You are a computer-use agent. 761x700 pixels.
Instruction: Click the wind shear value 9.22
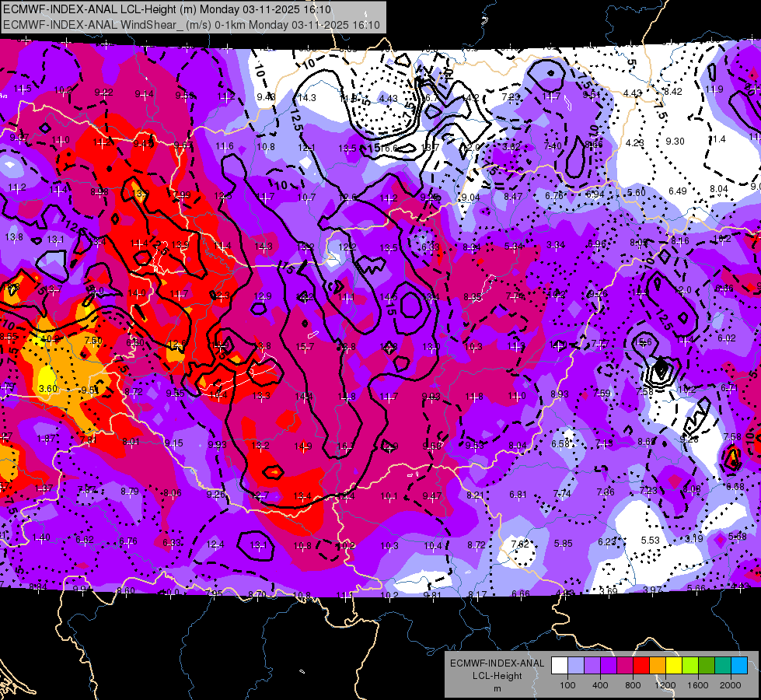pyautogui.click(x=104, y=93)
